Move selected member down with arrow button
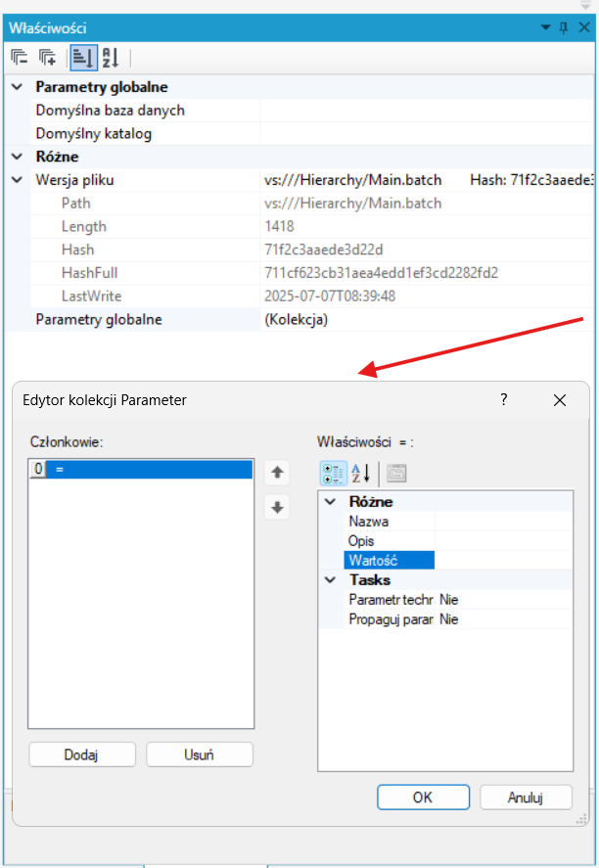Viewport: 599px width, 868px height. (x=277, y=507)
